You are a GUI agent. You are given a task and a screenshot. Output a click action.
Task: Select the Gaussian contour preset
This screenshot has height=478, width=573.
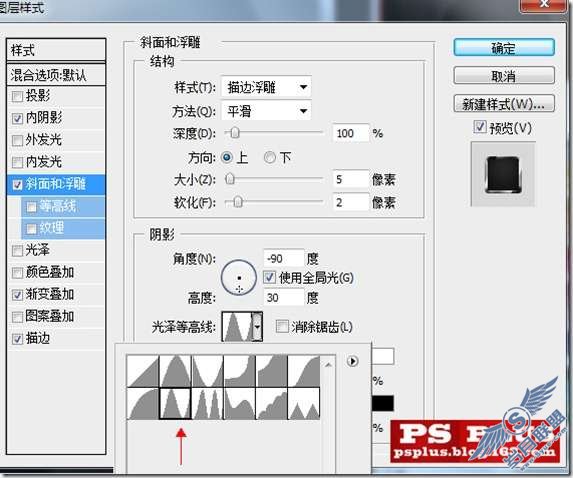pos(304,371)
